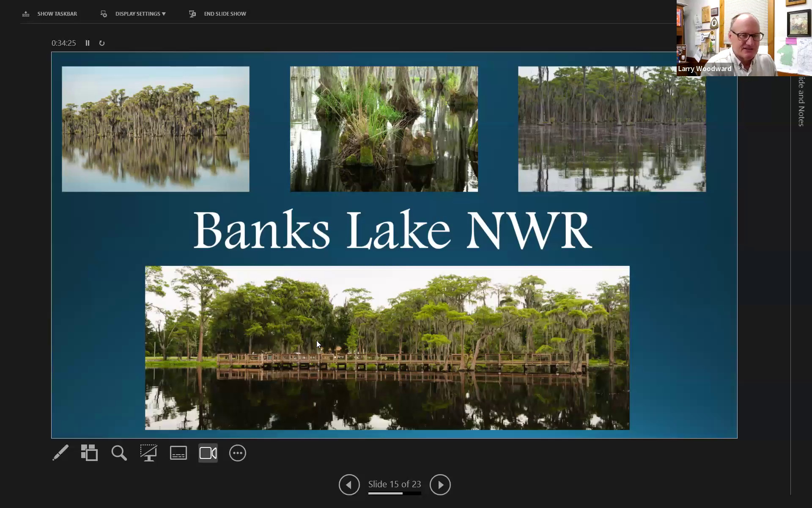Viewport: 812px width, 508px height.
Task: Click the boardwalk panorama photo
Action: click(387, 348)
